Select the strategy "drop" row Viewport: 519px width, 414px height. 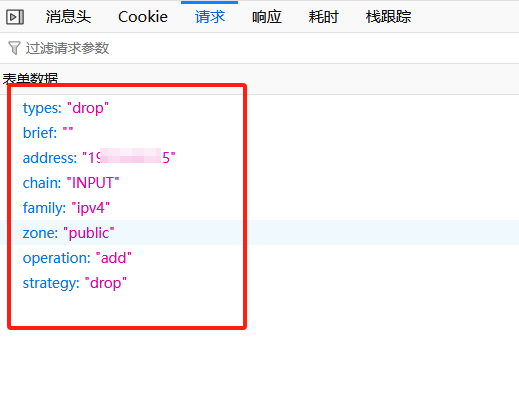click(259, 283)
